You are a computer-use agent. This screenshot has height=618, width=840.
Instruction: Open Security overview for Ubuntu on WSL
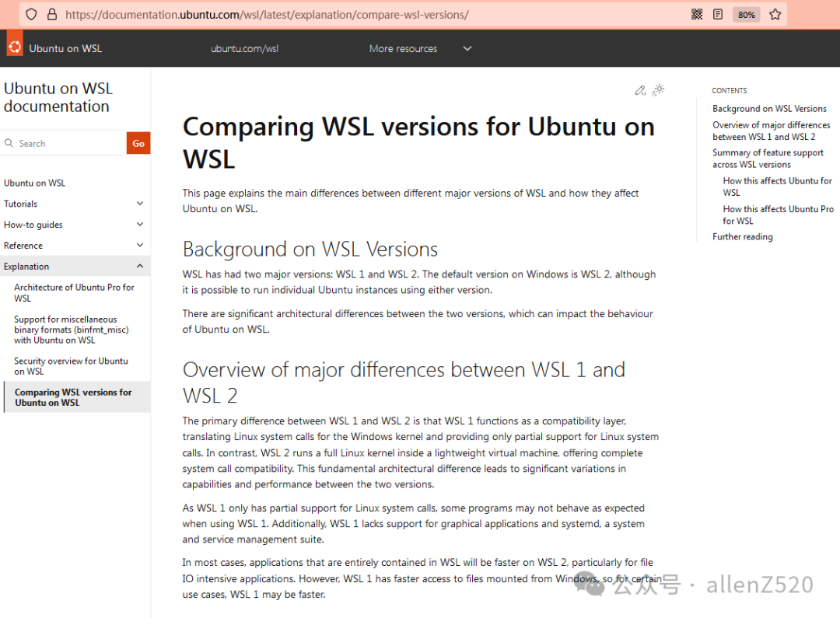point(72,366)
